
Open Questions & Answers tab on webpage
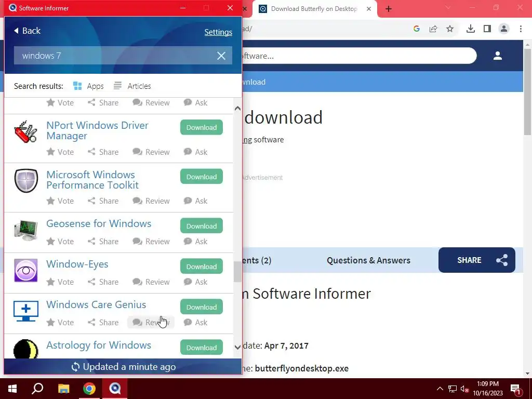(x=368, y=260)
